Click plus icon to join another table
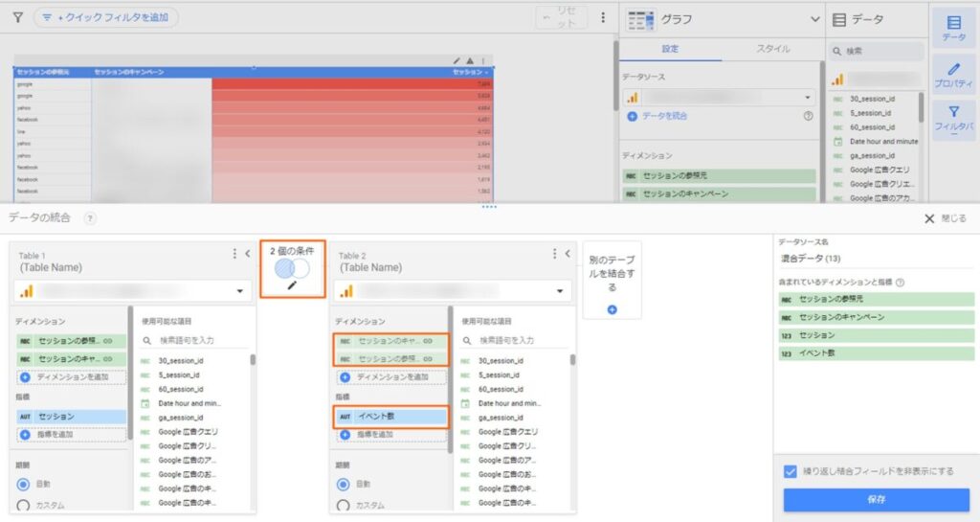 click(612, 309)
